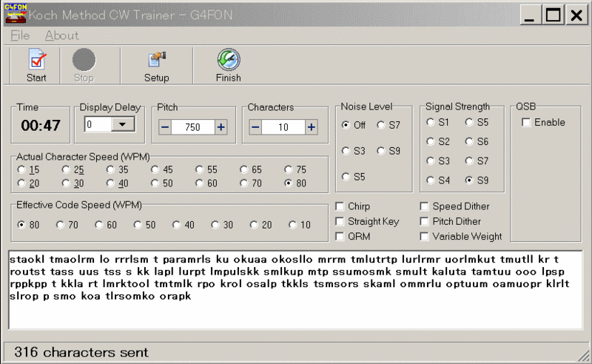Open the About menu
The height and width of the screenshot is (364, 592).
pos(62,36)
